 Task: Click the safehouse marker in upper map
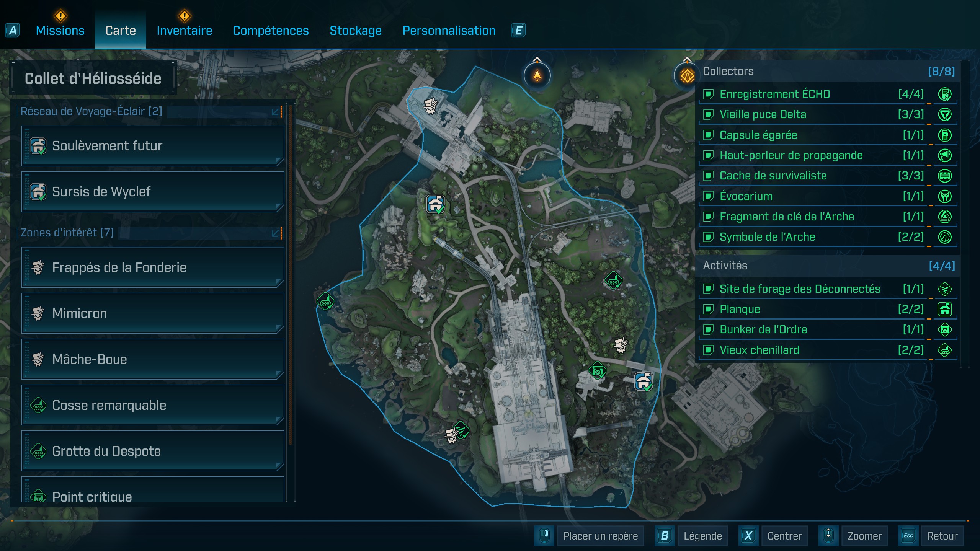[436, 204]
